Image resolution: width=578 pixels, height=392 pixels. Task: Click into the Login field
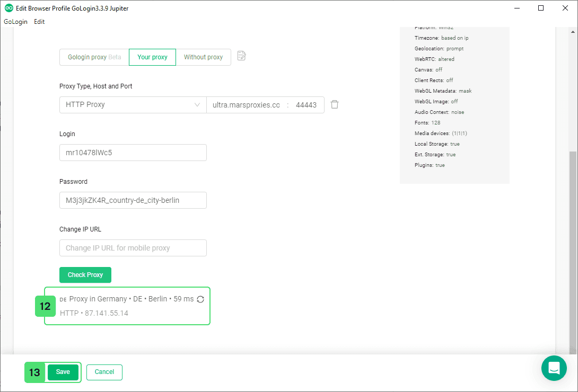133,153
